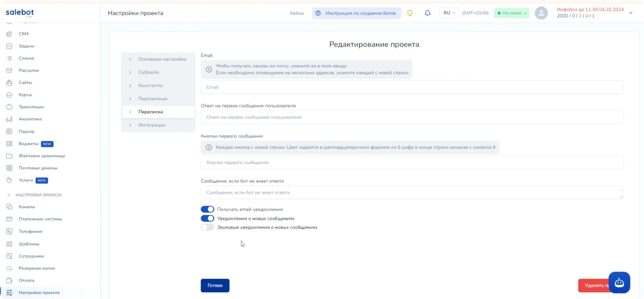Click the Телефония phone icon
This screenshot has width=644, height=299.
click(x=9, y=231)
